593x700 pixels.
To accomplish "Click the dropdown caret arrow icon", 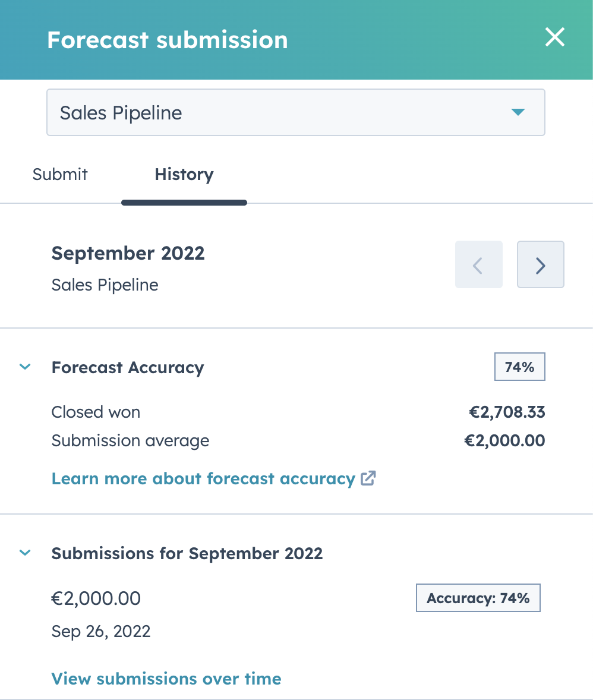I will (518, 112).
